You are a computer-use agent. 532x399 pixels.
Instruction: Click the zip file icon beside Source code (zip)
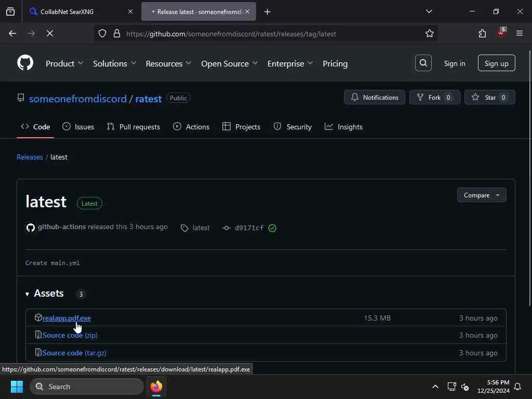(x=38, y=335)
